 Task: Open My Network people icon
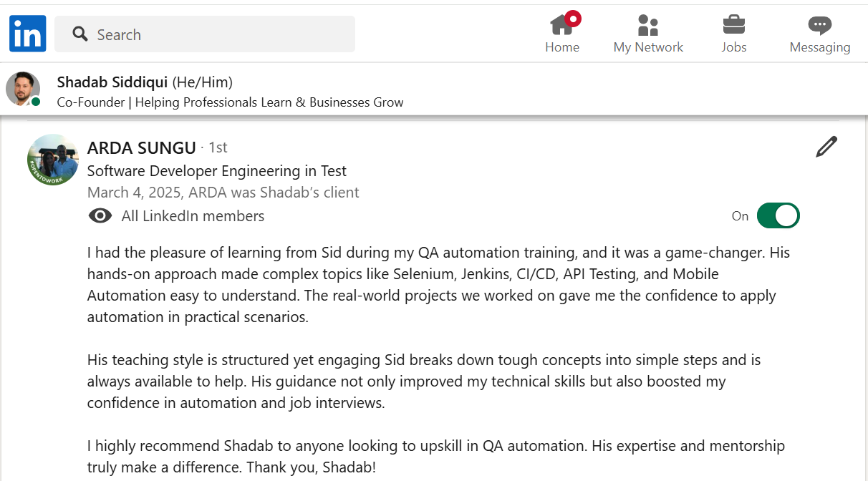click(648, 26)
